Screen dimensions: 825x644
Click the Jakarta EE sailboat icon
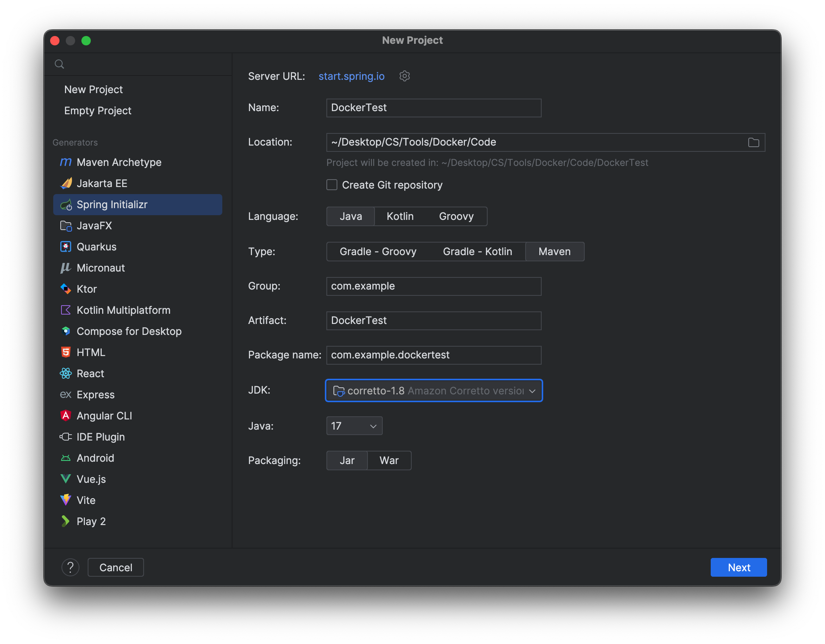[66, 183]
